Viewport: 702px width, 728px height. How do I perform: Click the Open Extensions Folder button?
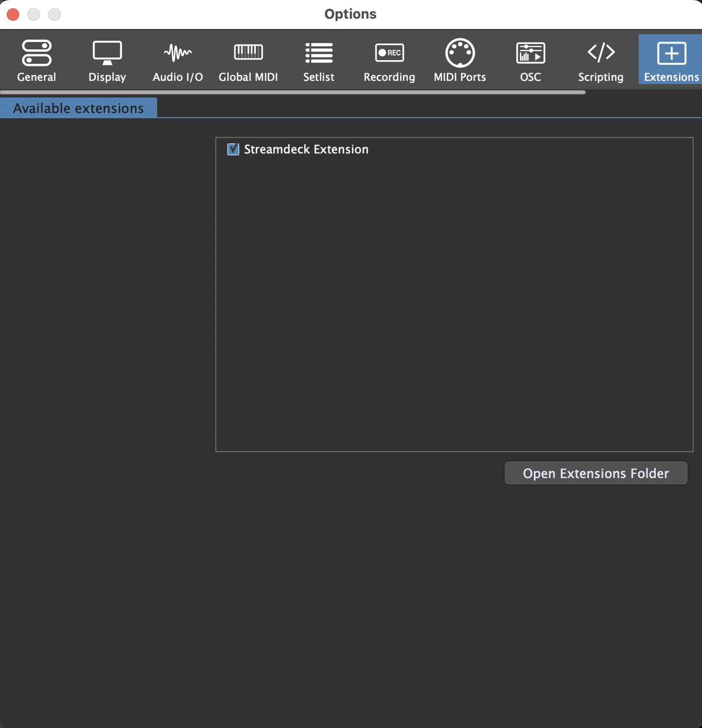[596, 473]
